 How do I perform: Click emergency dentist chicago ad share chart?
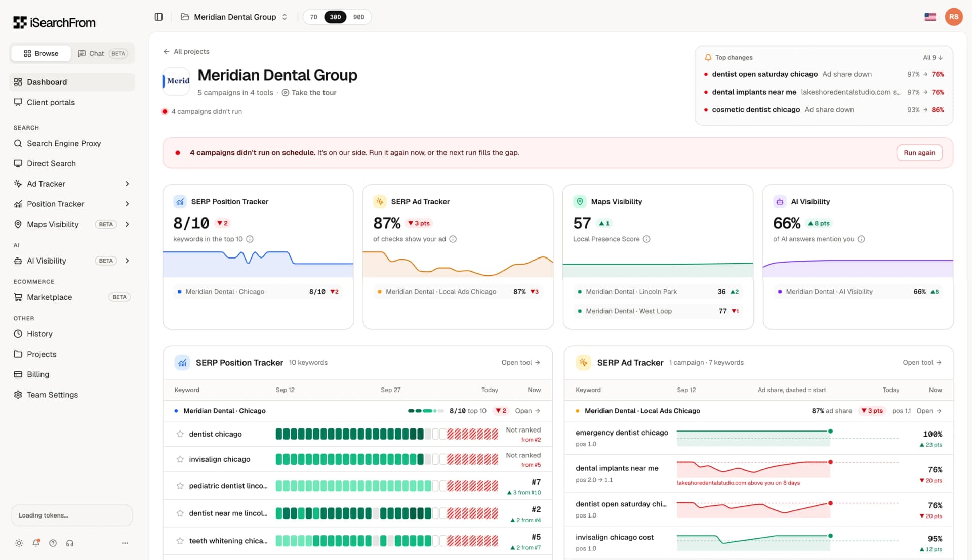pos(787,438)
